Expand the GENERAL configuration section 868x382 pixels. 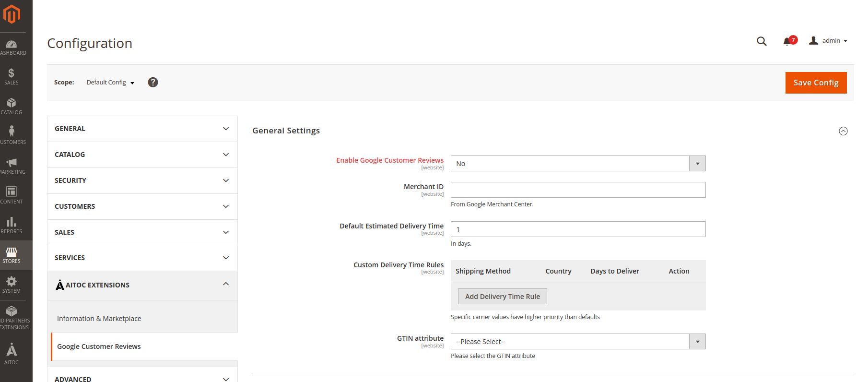pyautogui.click(x=142, y=129)
